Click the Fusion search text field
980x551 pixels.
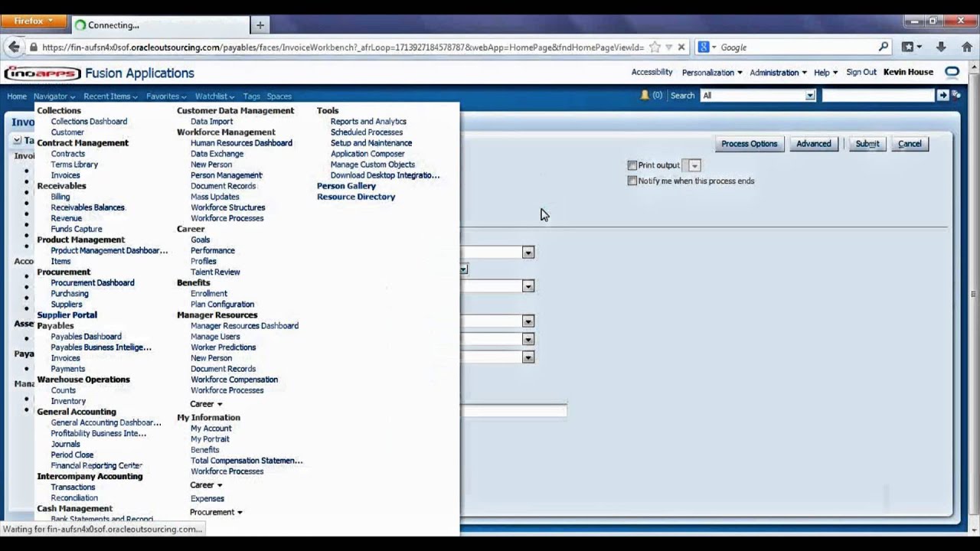click(x=878, y=96)
